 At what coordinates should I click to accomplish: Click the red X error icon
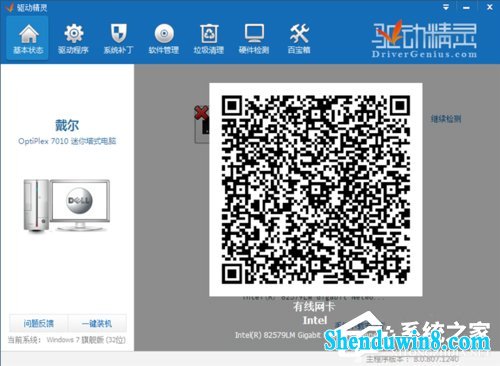tap(201, 113)
